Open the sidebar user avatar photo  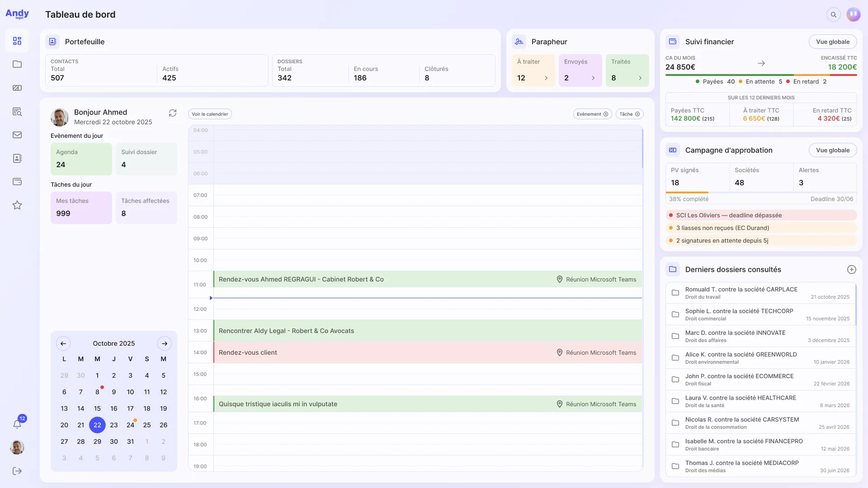click(x=17, y=447)
